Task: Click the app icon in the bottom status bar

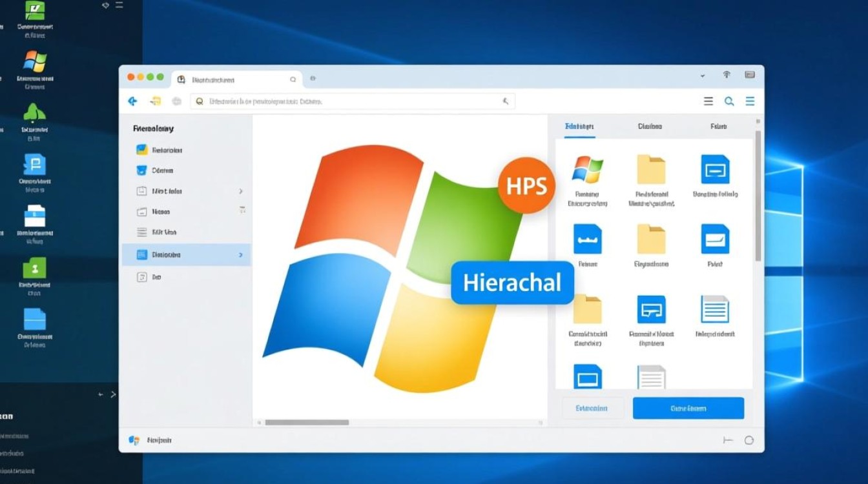Action: pyautogui.click(x=134, y=439)
